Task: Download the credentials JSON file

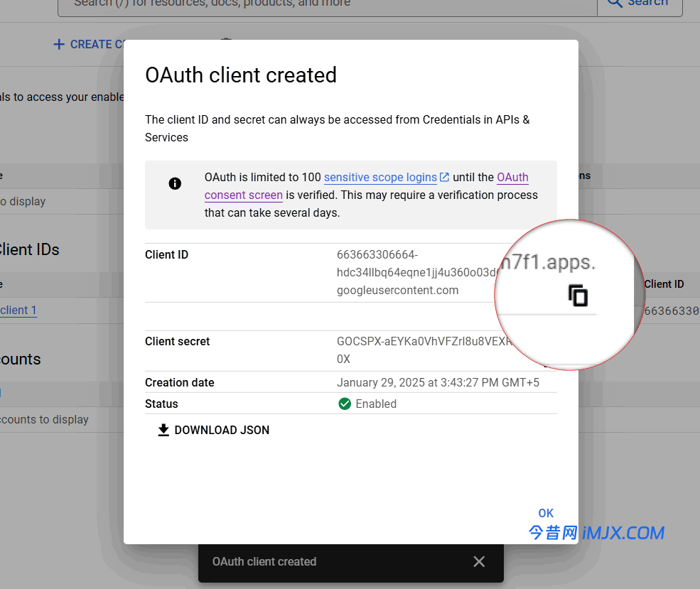Action: coord(214,430)
